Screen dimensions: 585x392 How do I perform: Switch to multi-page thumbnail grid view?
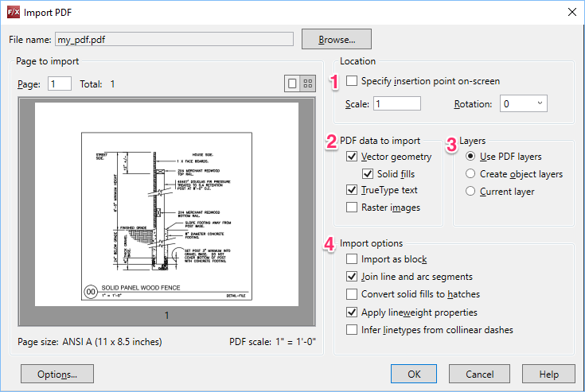click(308, 83)
